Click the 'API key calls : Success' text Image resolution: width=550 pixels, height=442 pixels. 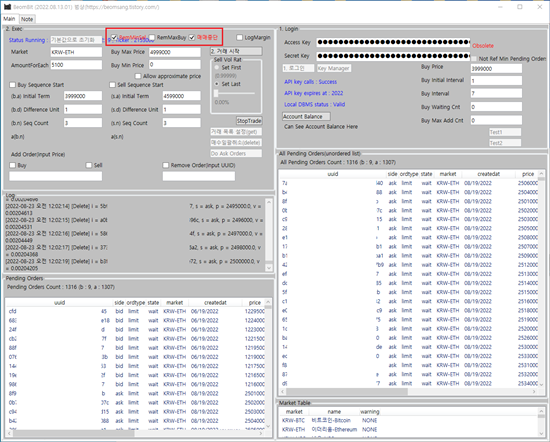click(310, 82)
